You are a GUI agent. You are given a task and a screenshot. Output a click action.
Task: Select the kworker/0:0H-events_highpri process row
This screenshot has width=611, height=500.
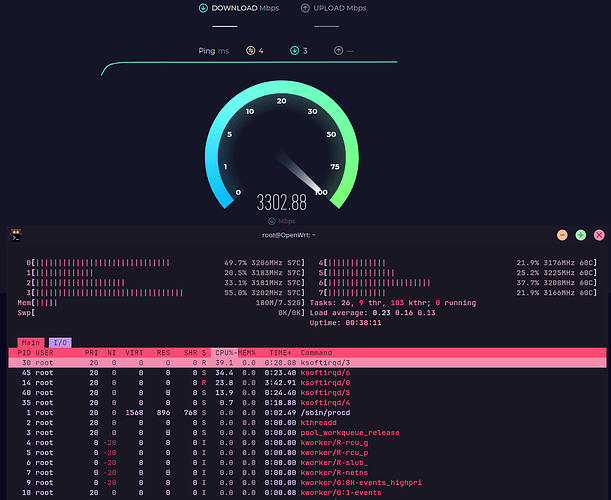click(307, 483)
